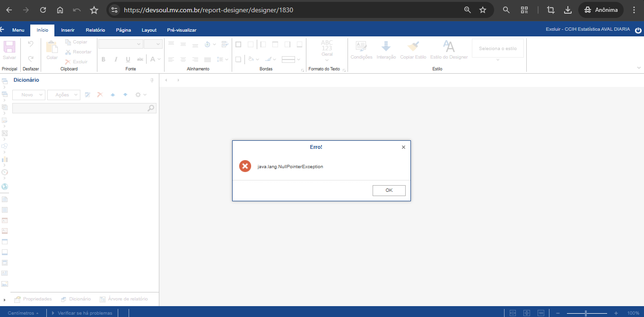Screen dimensions: 644x317
Task: Open the Centímetros unit selector
Action: coord(23,313)
